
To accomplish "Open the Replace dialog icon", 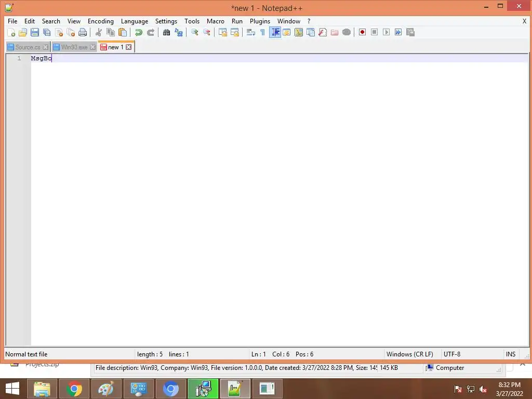I will point(179,32).
